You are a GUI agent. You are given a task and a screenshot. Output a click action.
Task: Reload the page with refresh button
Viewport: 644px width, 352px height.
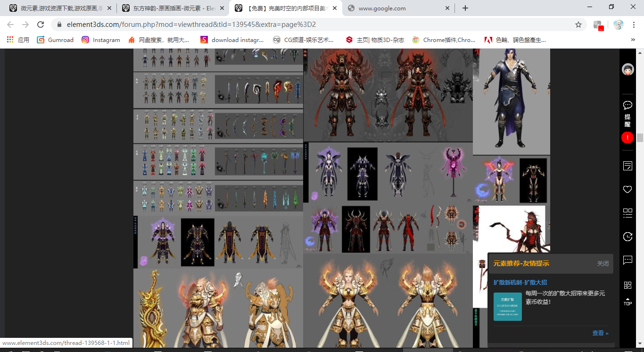pos(41,25)
